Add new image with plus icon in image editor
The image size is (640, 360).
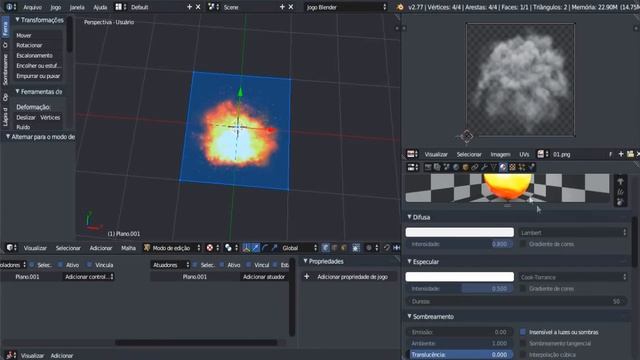[x=621, y=154]
